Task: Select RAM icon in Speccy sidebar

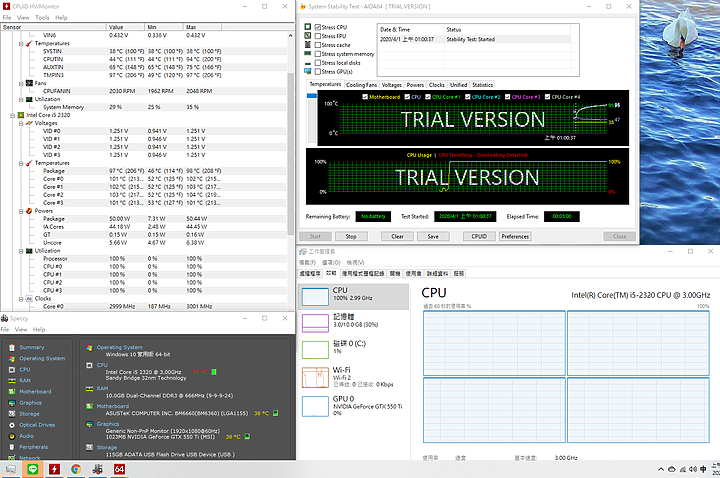Action: [x=12, y=381]
